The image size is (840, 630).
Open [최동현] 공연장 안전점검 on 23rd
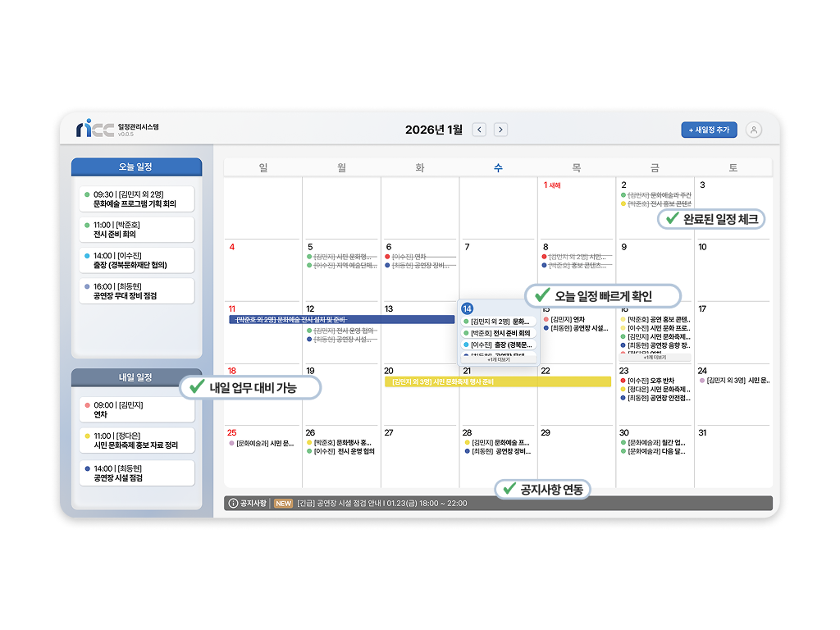click(655, 398)
